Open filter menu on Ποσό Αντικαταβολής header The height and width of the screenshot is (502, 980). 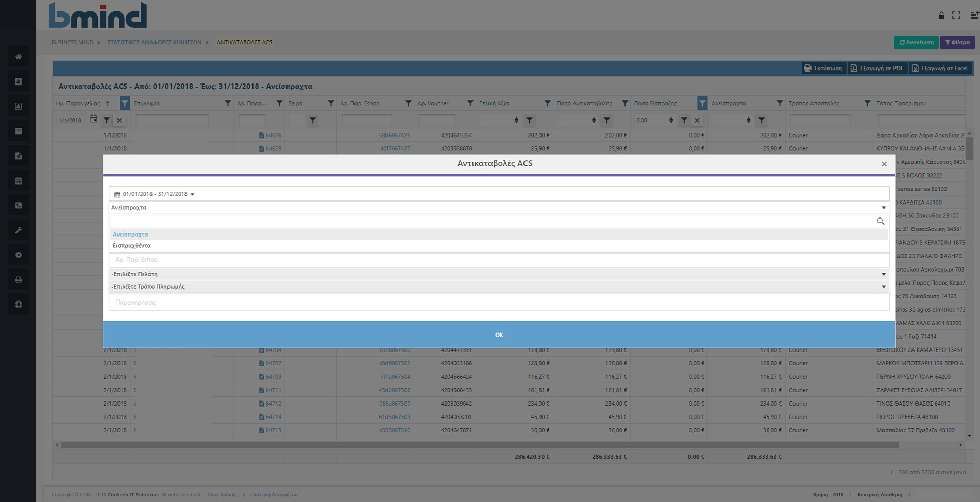(x=624, y=103)
